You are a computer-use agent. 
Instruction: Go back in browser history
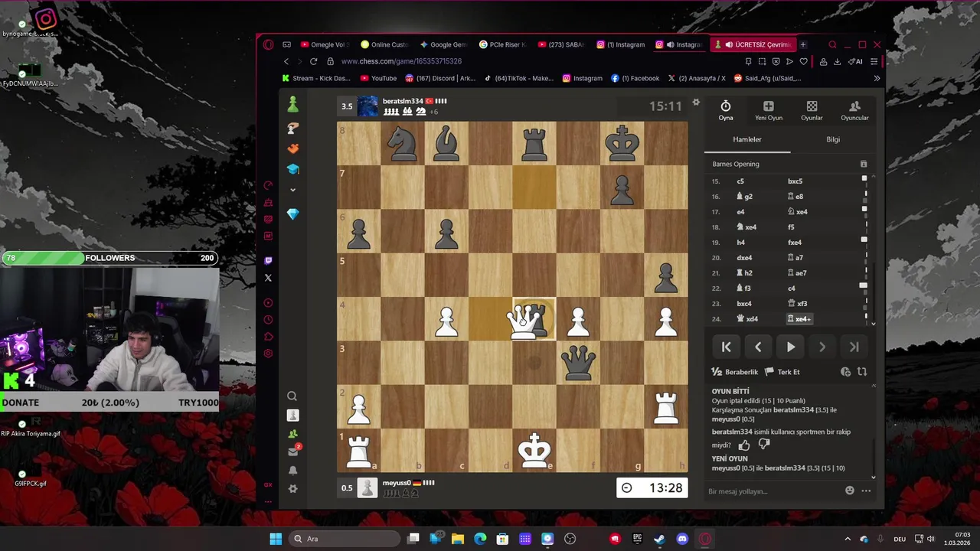tap(286, 61)
